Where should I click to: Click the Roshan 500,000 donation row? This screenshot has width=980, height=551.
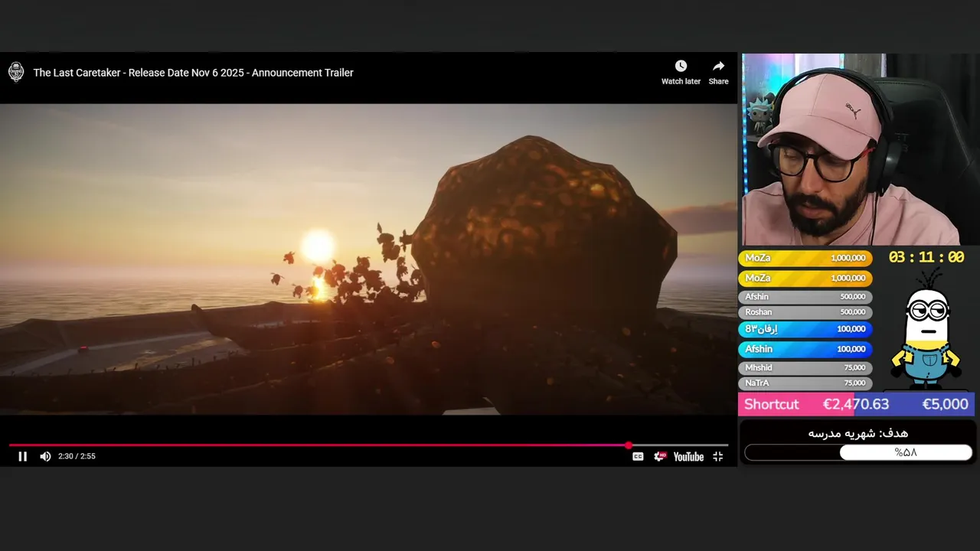pos(805,312)
